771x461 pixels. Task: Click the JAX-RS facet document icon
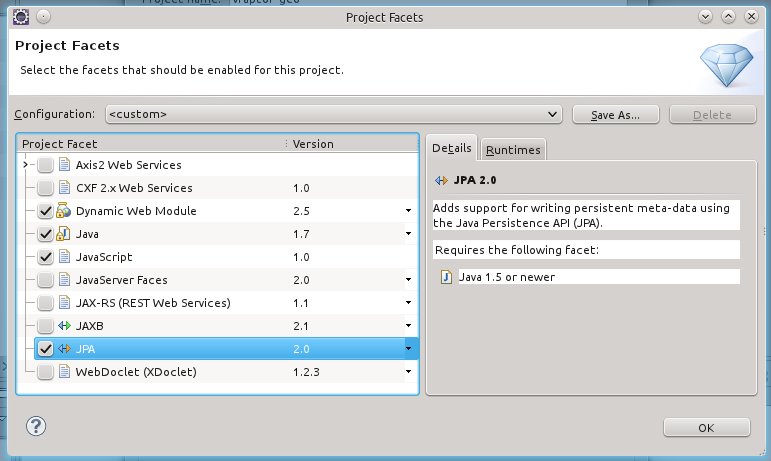[64, 302]
